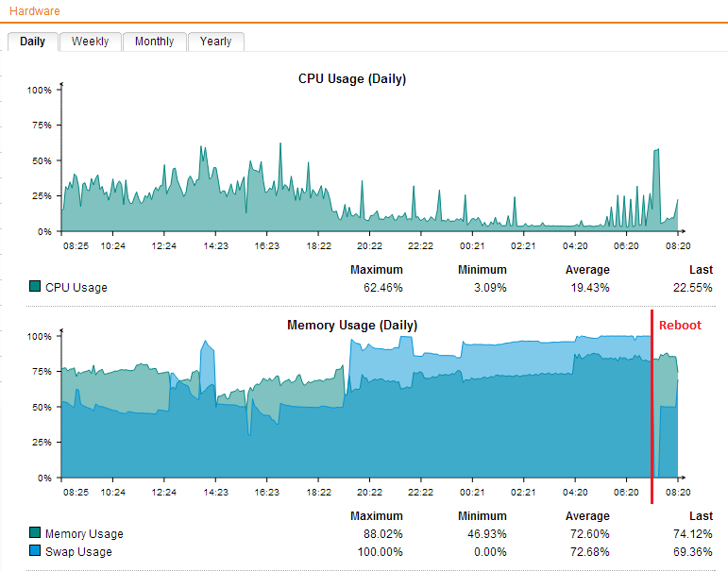Select the Memory Usage legend label
Screen dimensions: 728x571
point(84,534)
